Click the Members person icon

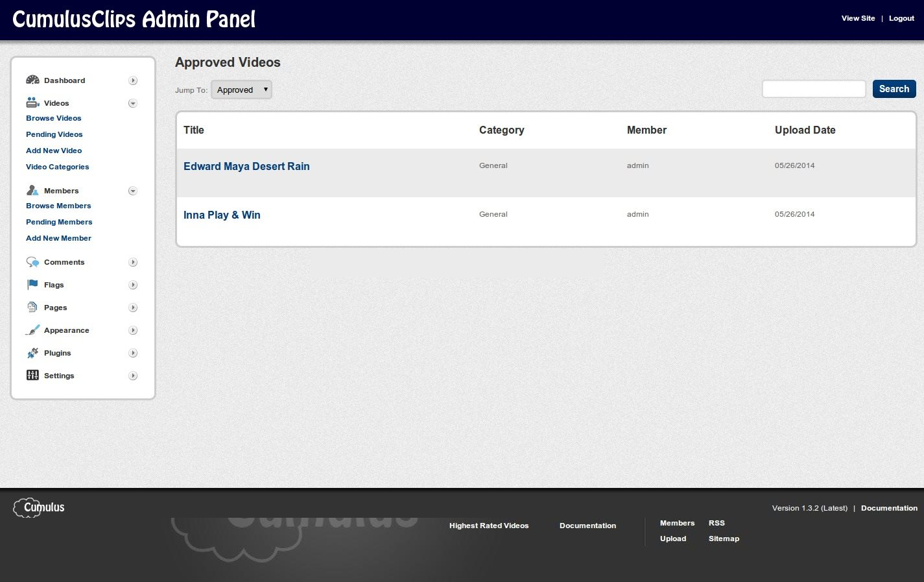click(32, 190)
